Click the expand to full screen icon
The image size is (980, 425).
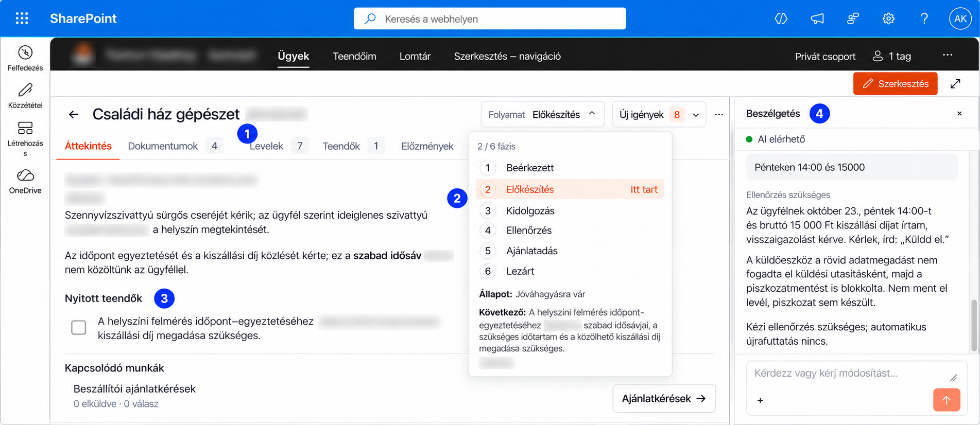(955, 83)
